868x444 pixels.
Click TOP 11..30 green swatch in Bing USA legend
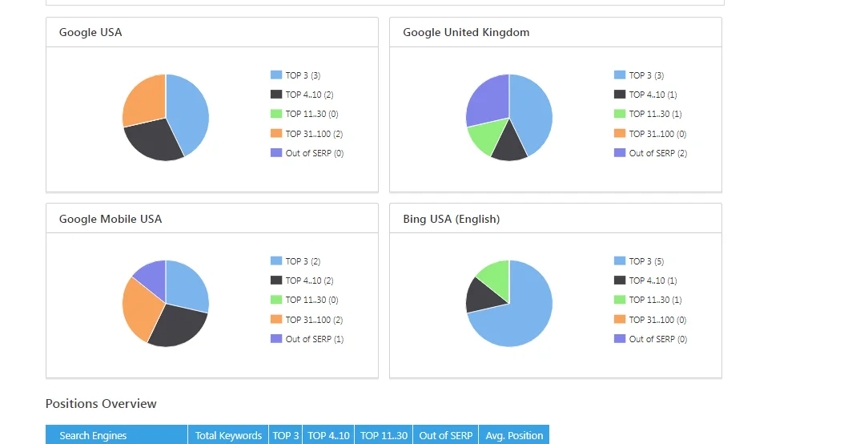click(x=620, y=300)
